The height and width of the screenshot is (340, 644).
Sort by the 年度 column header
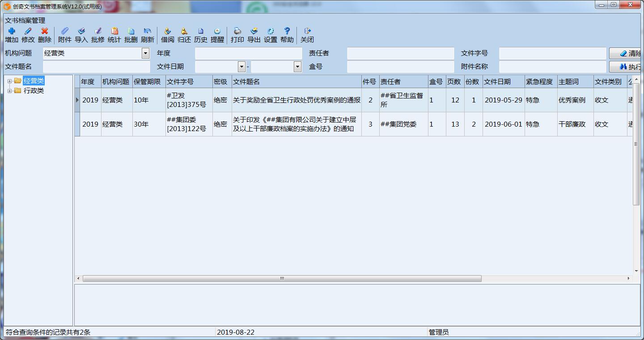pos(90,82)
